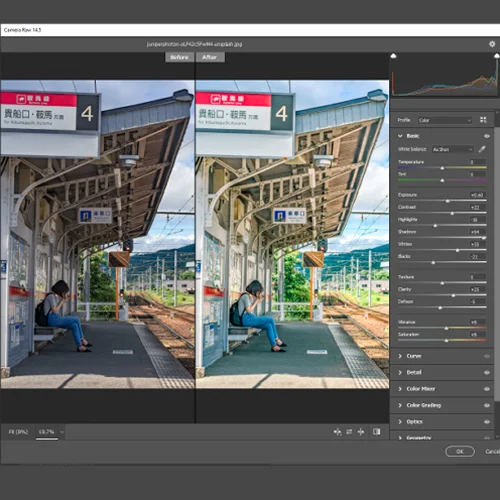The image size is (500, 500).
Task: Click the leftmost before/after toolbar icon
Action: click(x=337, y=432)
